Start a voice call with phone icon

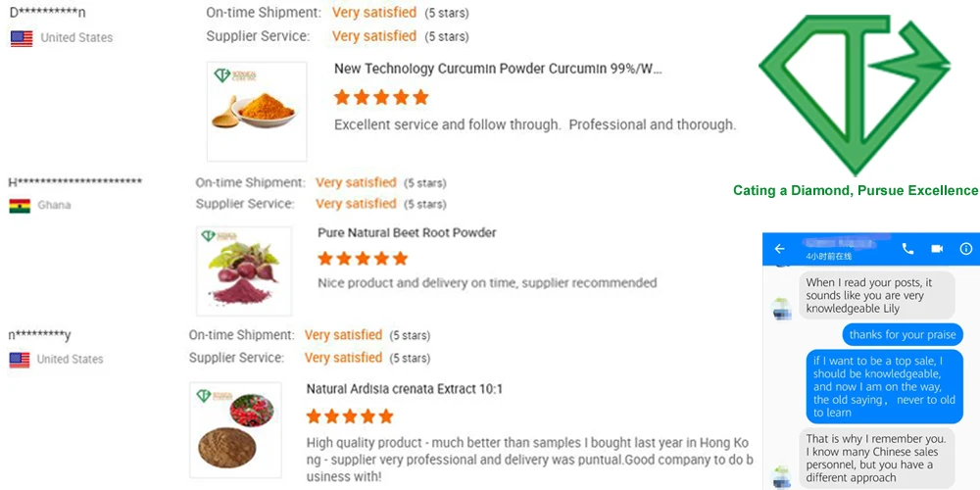pyautogui.click(x=907, y=249)
